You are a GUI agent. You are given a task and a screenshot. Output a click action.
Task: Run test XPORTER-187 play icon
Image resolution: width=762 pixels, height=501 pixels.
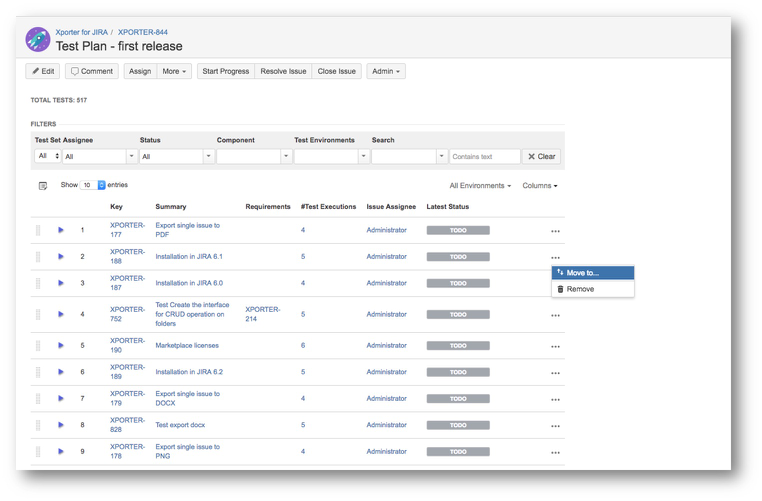pos(61,283)
